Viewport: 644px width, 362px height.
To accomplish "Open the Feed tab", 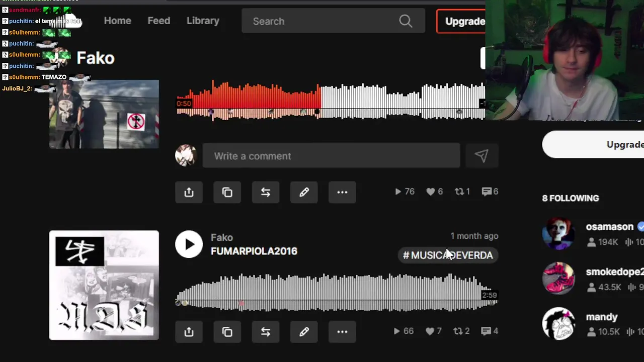I will [x=158, y=21].
